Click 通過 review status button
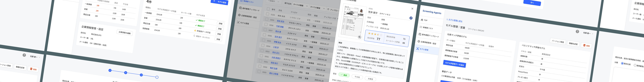Viewport: 644px width, 82px height. click(344, 75)
